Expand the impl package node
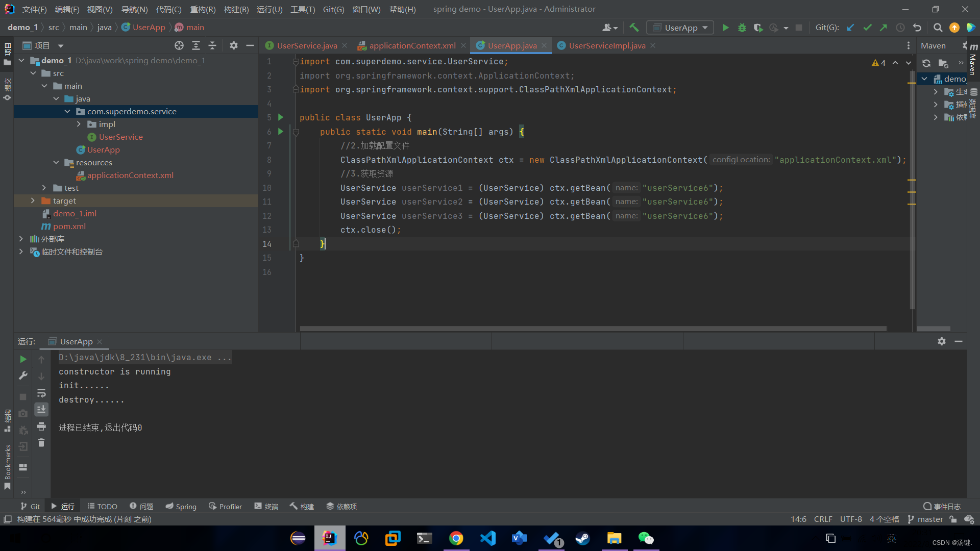Viewport: 980px width, 551px height. click(x=79, y=124)
